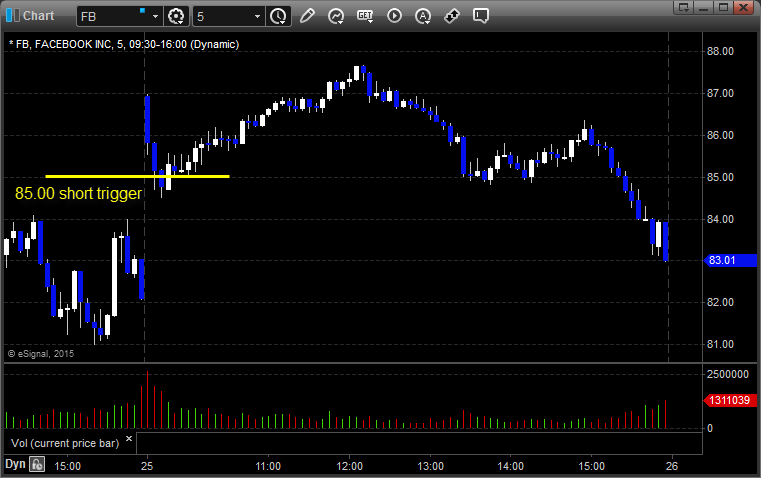The image size is (761, 478).
Task: Open the chart comment bubble icon
Action: click(480, 16)
